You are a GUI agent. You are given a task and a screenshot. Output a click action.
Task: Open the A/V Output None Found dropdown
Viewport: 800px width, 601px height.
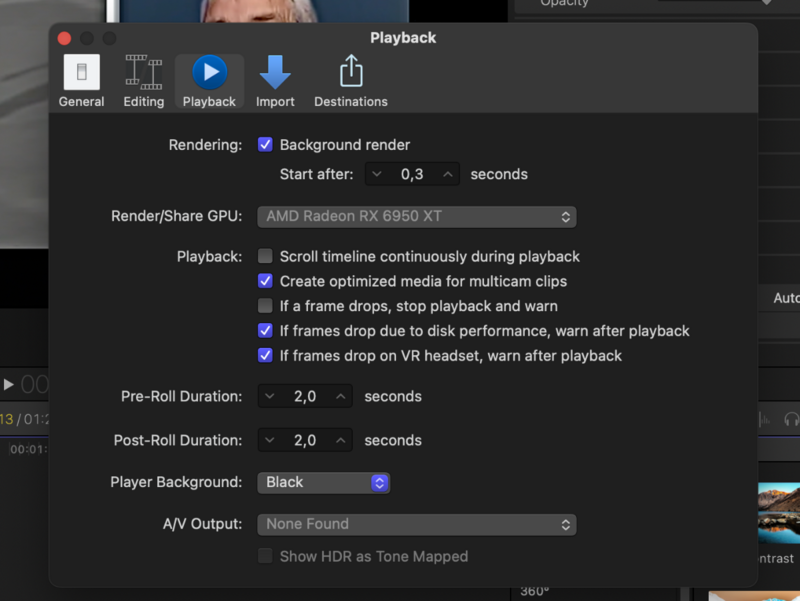(417, 524)
